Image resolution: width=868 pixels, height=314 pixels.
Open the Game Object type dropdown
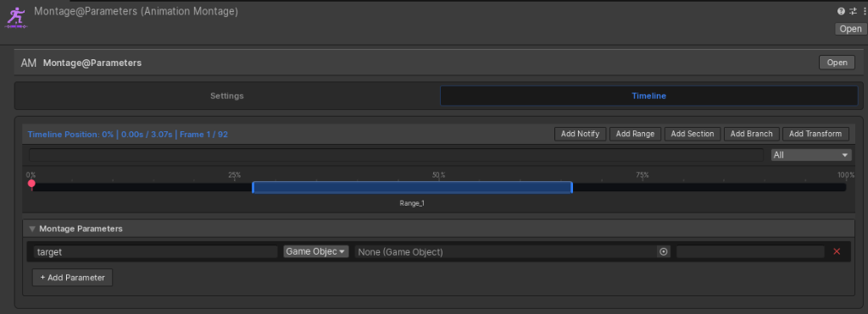[x=316, y=251]
